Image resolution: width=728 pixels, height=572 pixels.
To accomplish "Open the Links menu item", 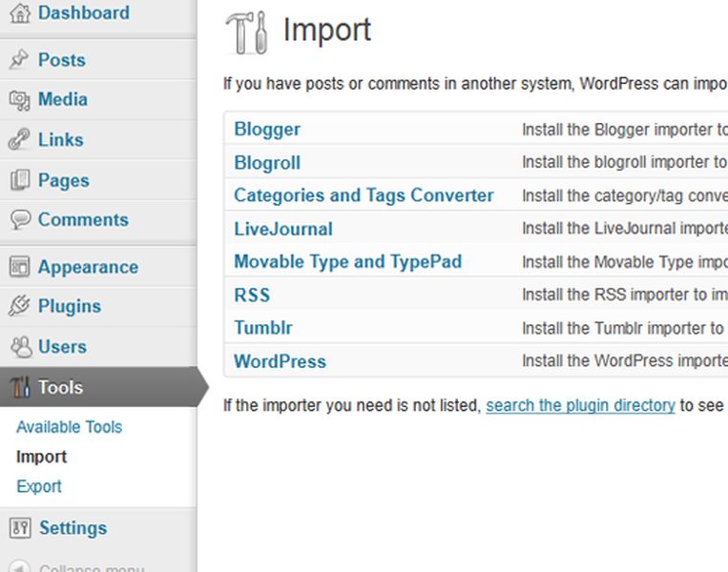I will click(61, 139).
